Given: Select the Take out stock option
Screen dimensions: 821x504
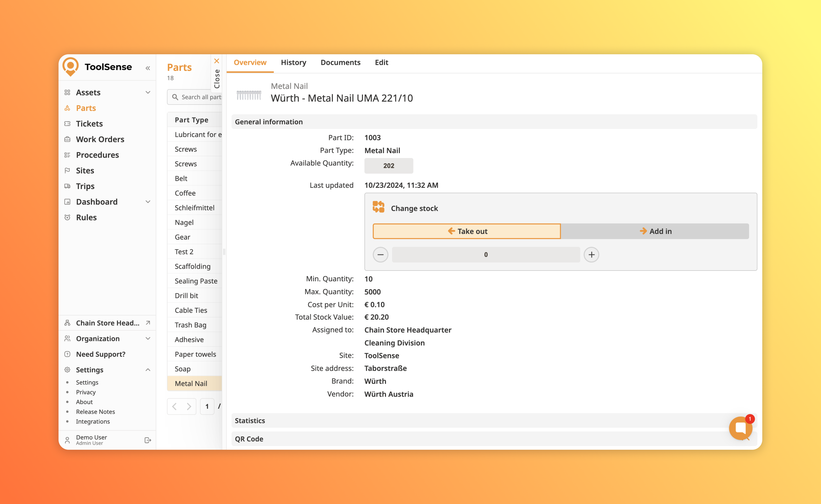Looking at the screenshot, I should [466, 231].
